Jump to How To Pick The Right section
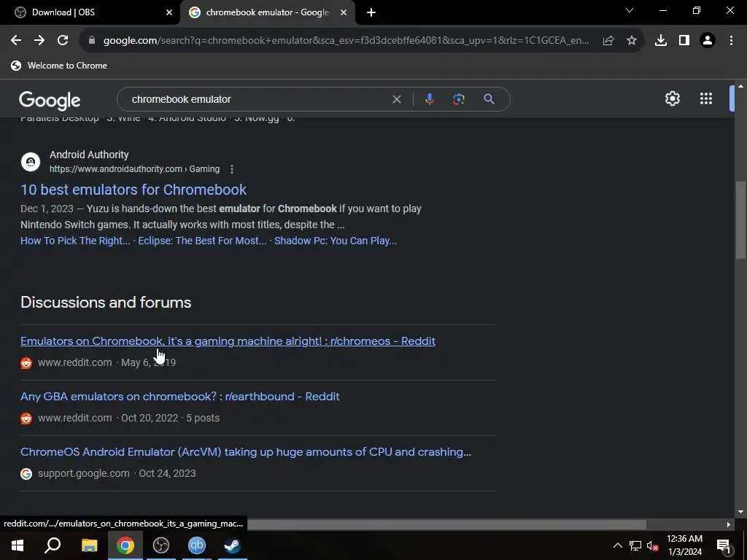 click(x=75, y=241)
